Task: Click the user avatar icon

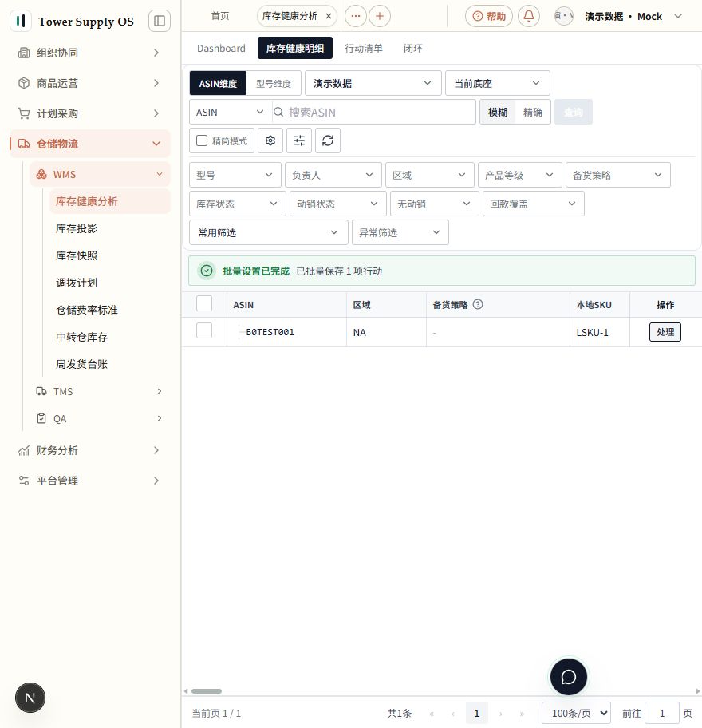Action: click(564, 16)
